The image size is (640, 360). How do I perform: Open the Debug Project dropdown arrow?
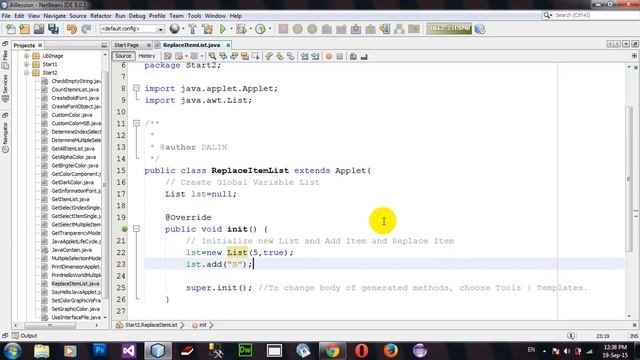(250, 29)
